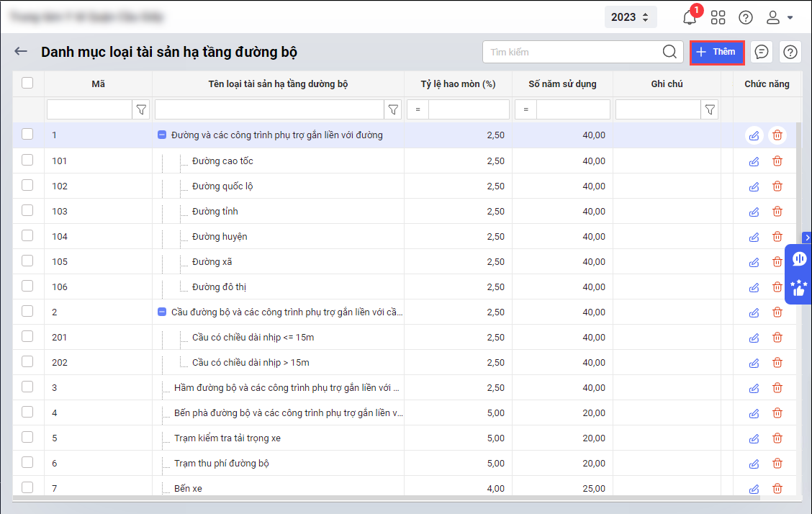The height and width of the screenshot is (514, 812).
Task: Open the notifications bell icon
Action: tap(690, 17)
